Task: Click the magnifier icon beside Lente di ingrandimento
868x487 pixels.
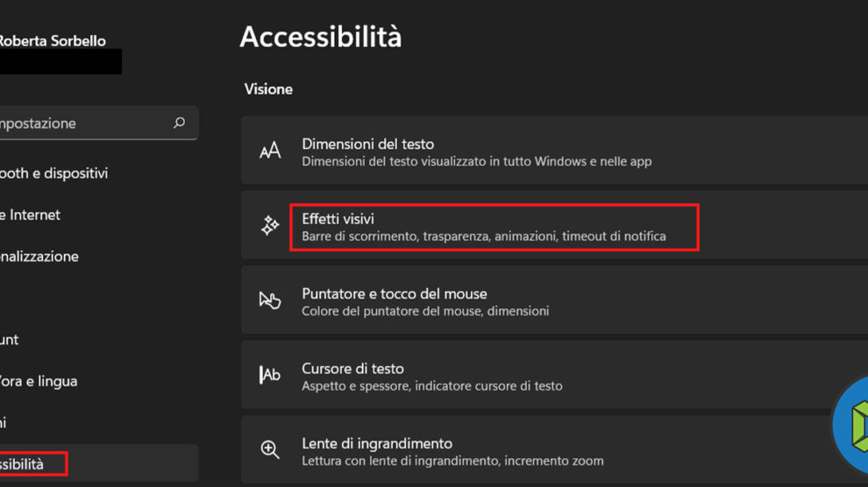Action: click(270, 450)
